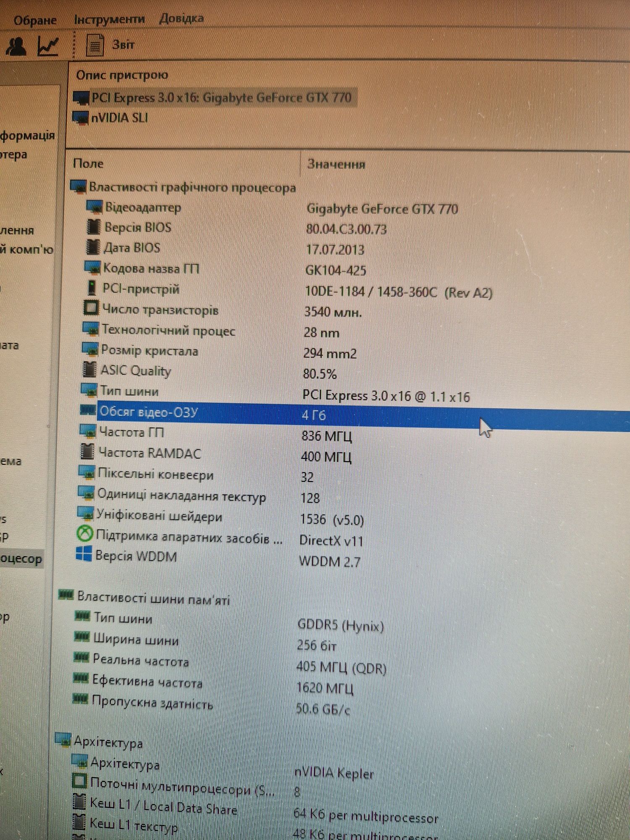630x840 pixels.
Task: Click the Звіт report document icon
Action: click(95, 45)
